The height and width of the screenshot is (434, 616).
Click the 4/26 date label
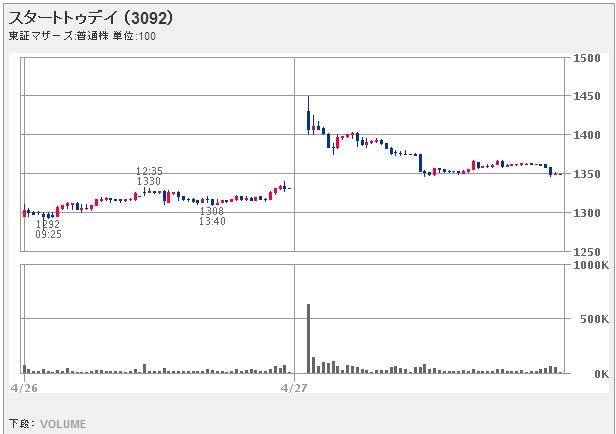point(24,388)
